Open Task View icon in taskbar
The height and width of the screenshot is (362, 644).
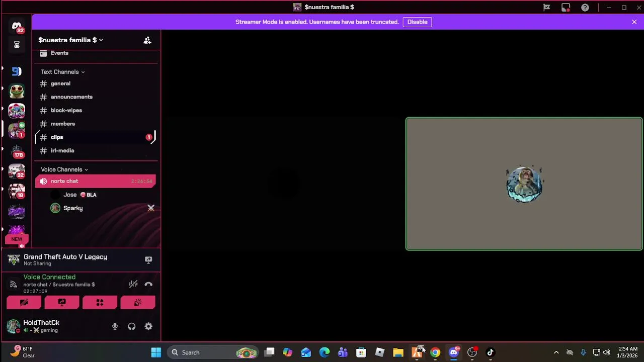(269, 352)
